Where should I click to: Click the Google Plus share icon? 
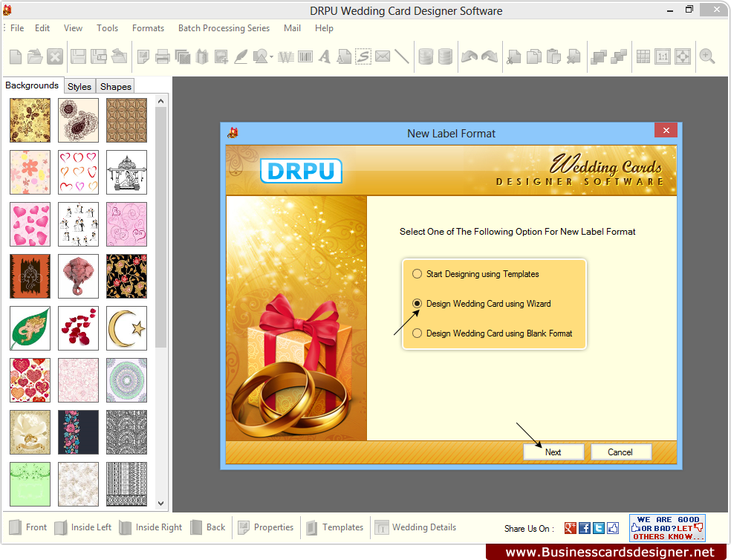click(570, 528)
